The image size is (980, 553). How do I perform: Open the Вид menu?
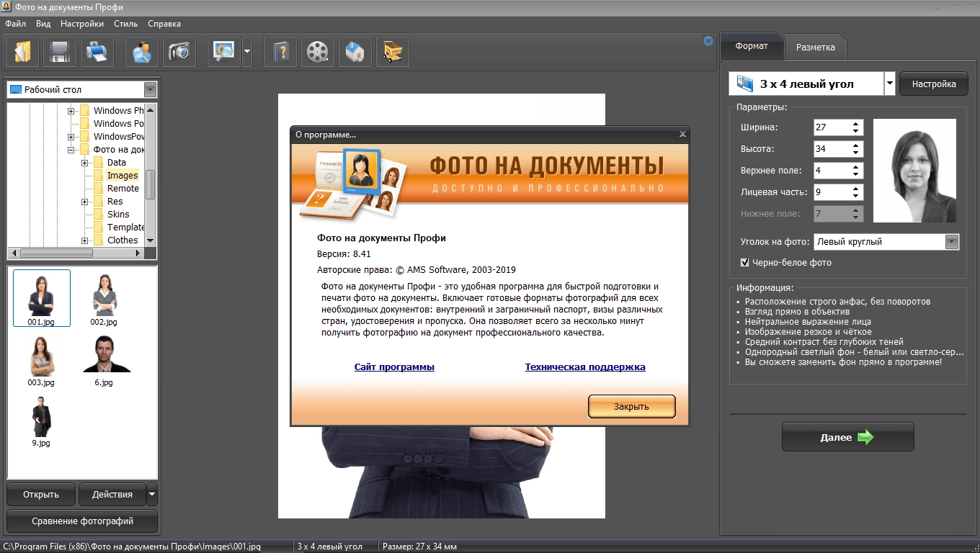click(43, 24)
